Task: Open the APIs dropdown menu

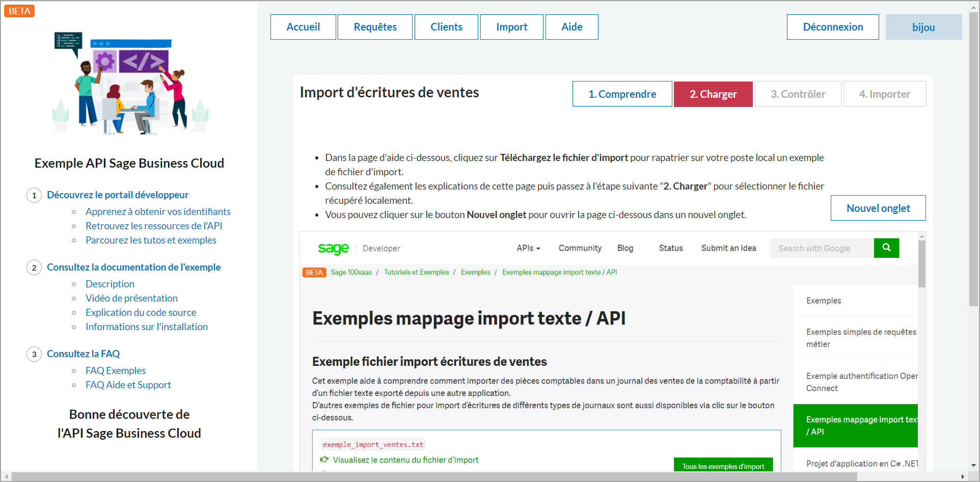Action: [528, 248]
